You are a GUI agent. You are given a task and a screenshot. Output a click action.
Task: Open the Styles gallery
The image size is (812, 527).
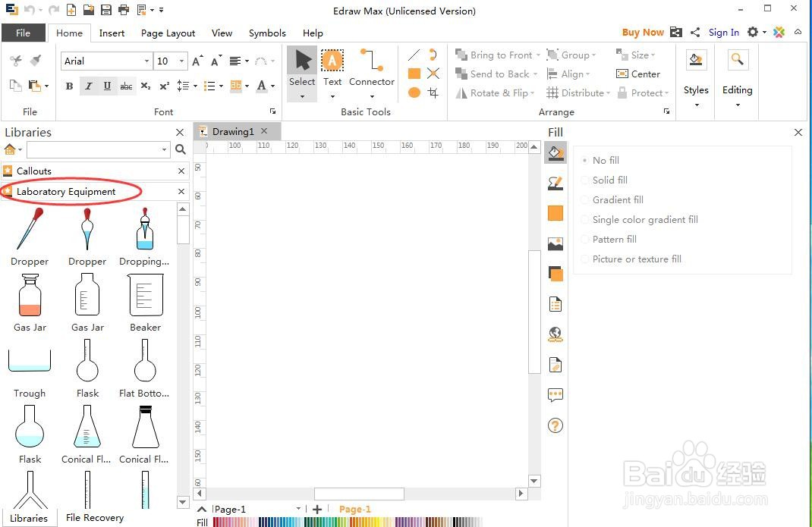click(x=695, y=79)
